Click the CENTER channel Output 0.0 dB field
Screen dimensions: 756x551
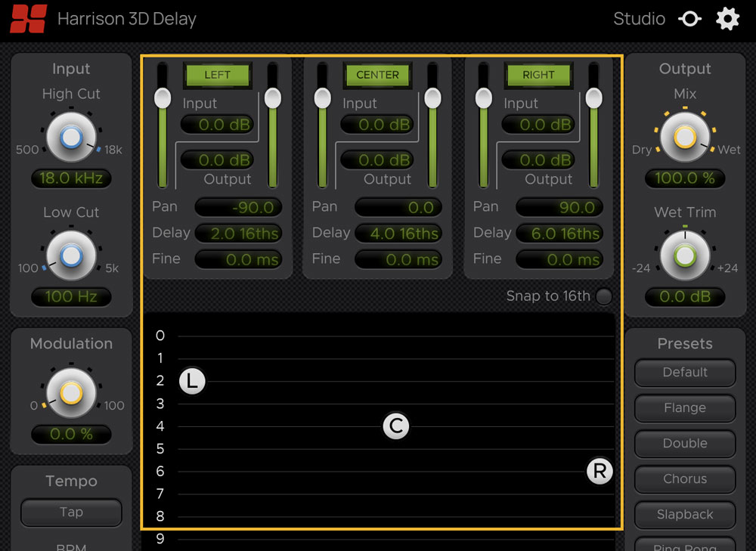[377, 160]
